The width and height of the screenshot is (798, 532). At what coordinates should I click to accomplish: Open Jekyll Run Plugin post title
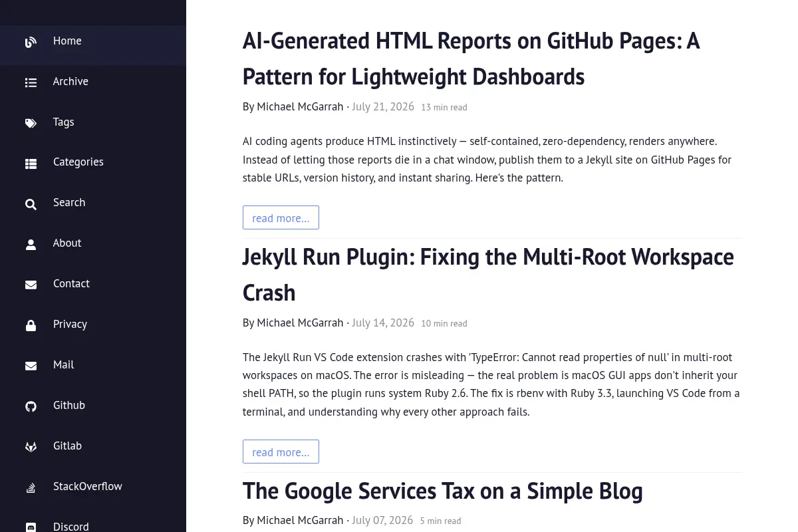[488, 275]
